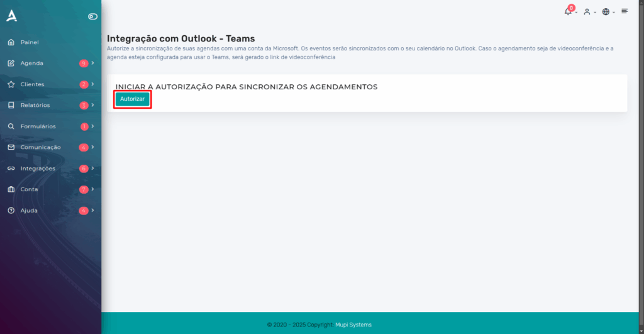Toggle the sidebar collapse switch

coord(92,16)
